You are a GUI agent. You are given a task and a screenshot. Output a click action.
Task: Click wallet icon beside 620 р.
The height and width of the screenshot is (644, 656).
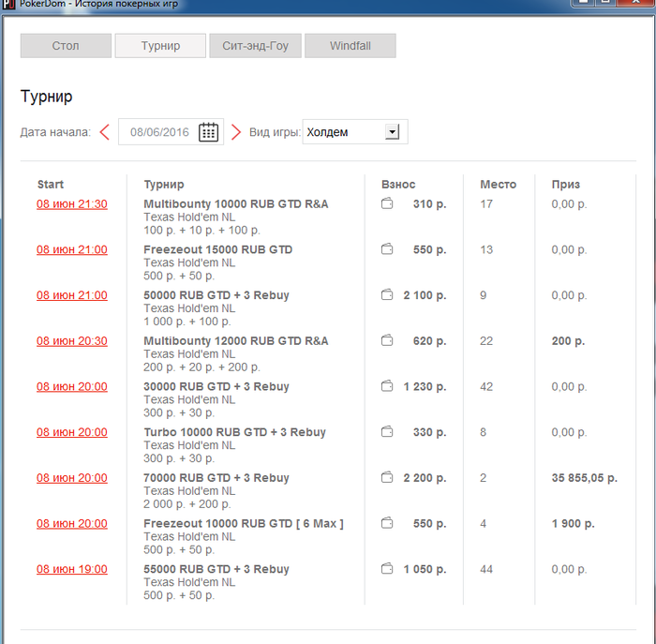[x=387, y=340]
